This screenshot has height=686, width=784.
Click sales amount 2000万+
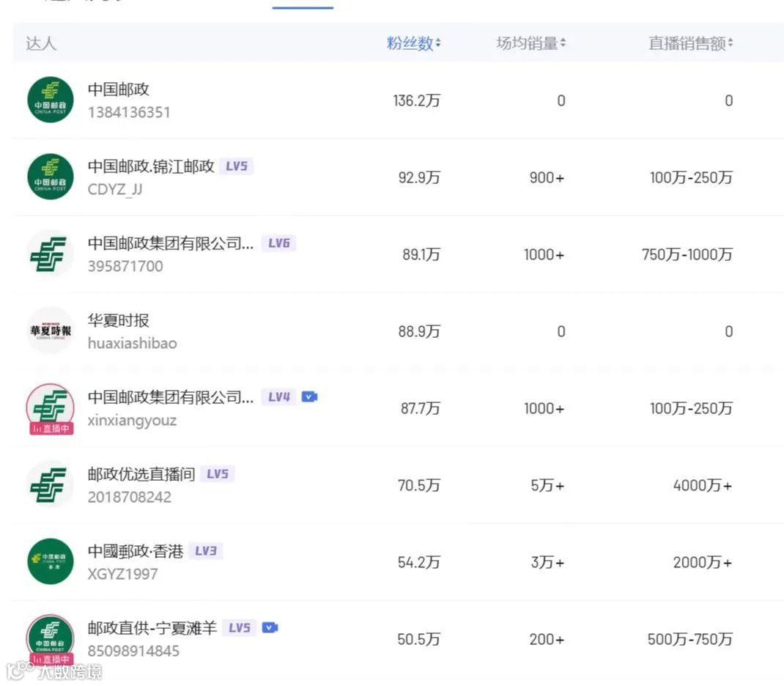click(703, 562)
